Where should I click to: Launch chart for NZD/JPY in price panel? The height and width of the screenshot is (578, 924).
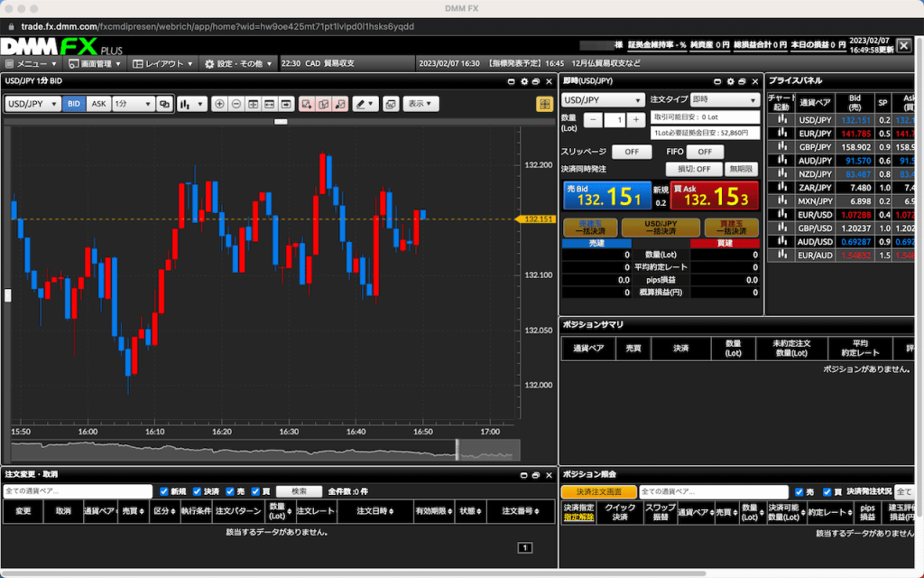pyautogui.click(x=782, y=173)
